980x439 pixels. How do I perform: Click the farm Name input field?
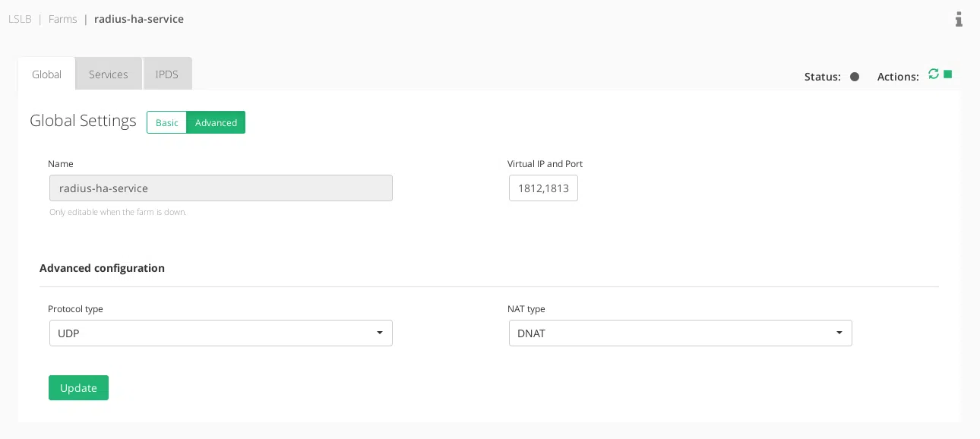click(220, 188)
